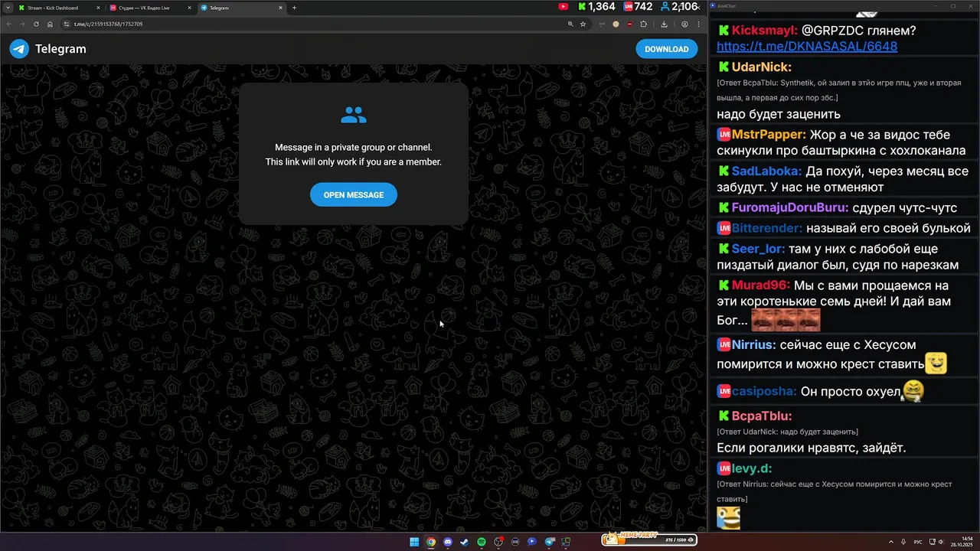Click username UdarNick in chat
The image size is (980, 551).
pos(761,67)
